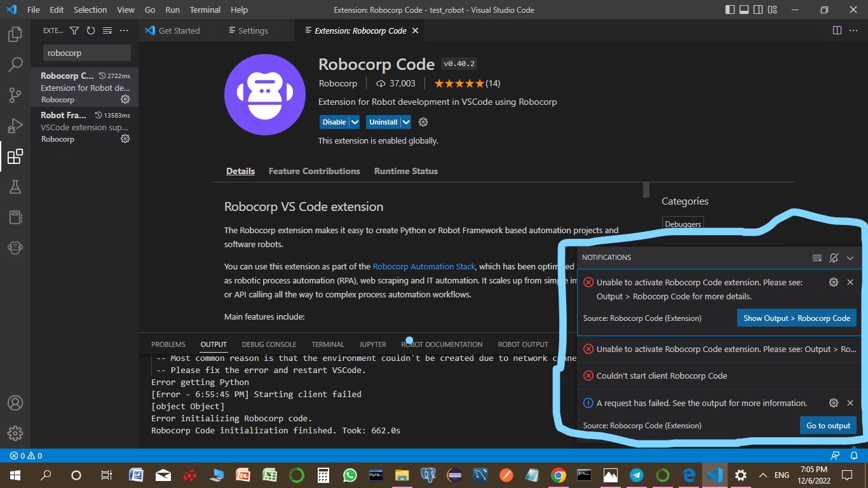Switch to the Get Started tab
868x488 pixels.
pyautogui.click(x=178, y=30)
